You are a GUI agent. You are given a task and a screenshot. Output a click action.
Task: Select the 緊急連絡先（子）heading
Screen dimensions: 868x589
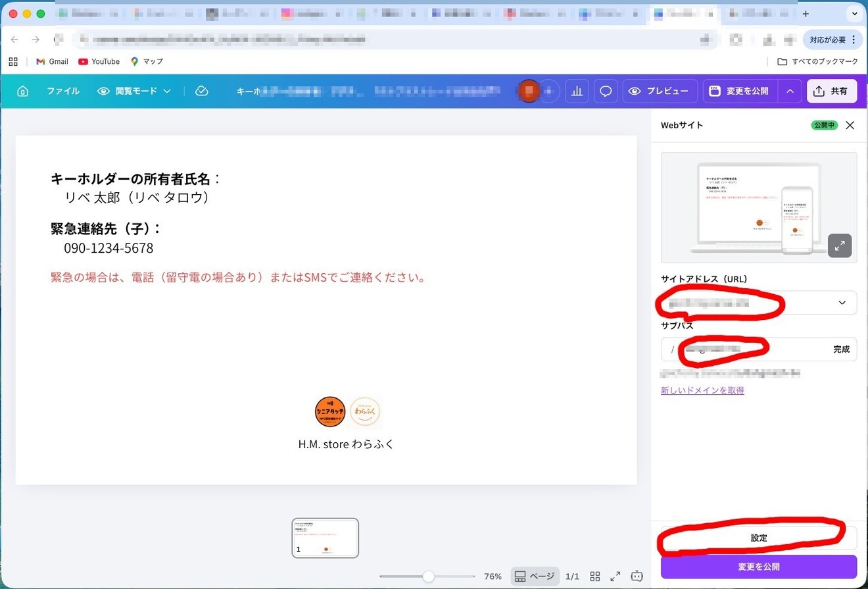pos(106,228)
